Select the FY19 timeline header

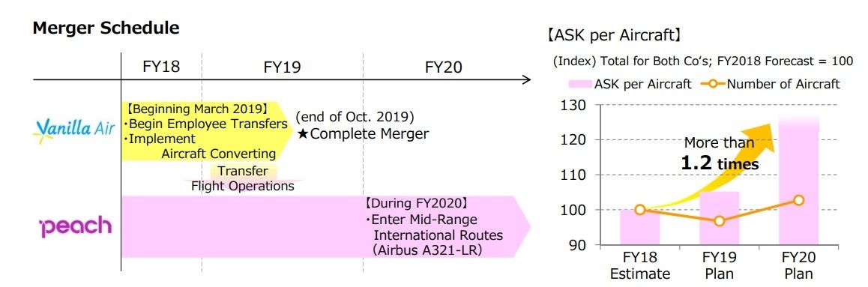click(283, 67)
